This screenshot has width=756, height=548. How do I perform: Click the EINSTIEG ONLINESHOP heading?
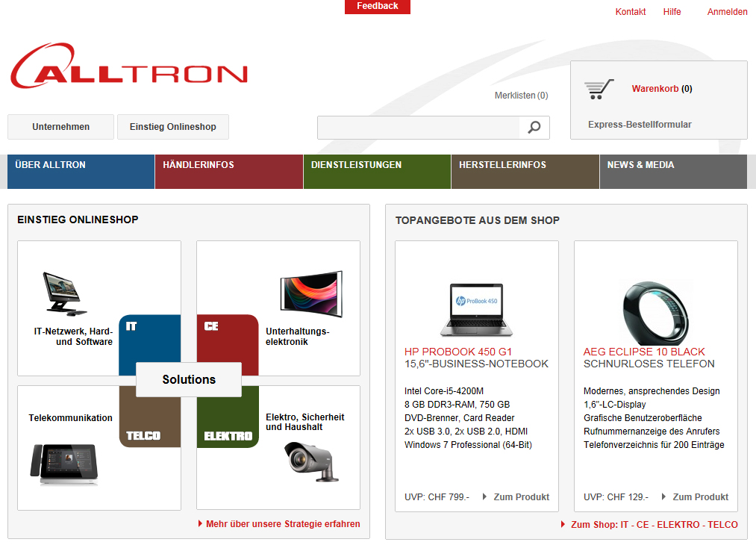pos(78,220)
